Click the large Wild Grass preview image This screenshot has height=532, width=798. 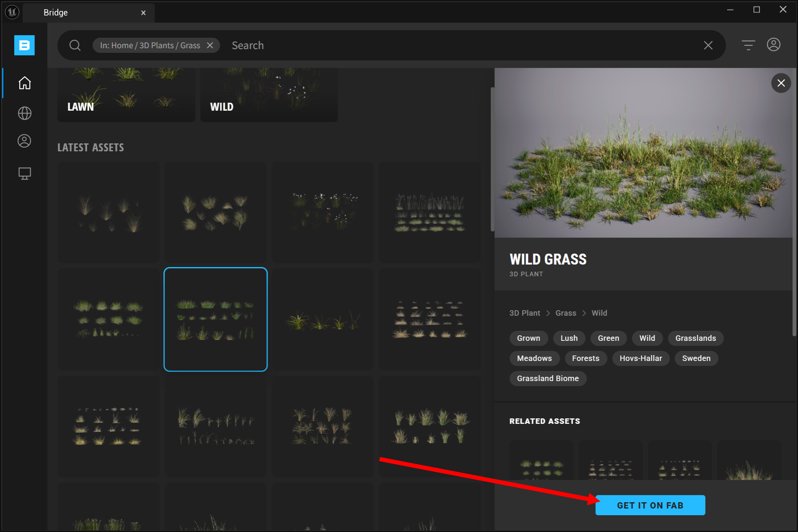[644, 153]
